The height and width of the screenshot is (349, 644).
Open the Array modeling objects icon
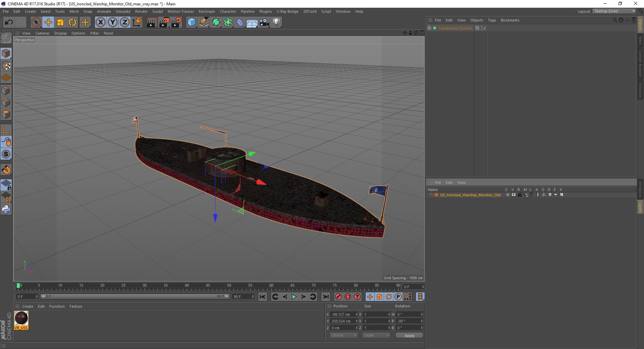228,22
